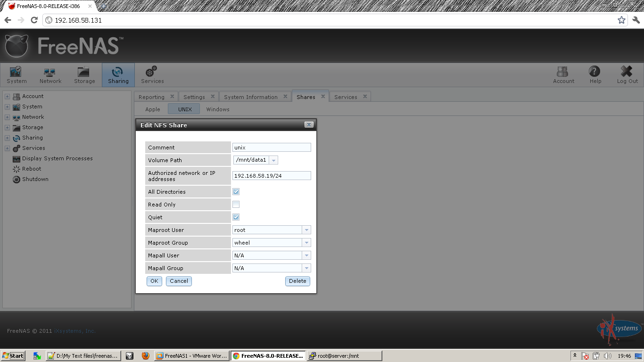
Task: Open iXsystems, Inc. footer link
Action: (75, 331)
